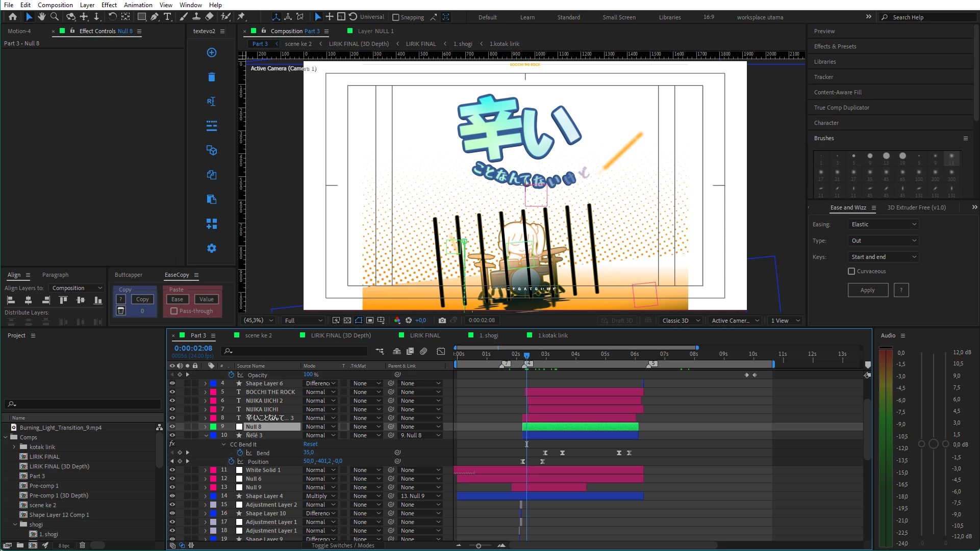Pick the Puppet Pin tool
This screenshot has height=551, width=980.
tap(241, 17)
